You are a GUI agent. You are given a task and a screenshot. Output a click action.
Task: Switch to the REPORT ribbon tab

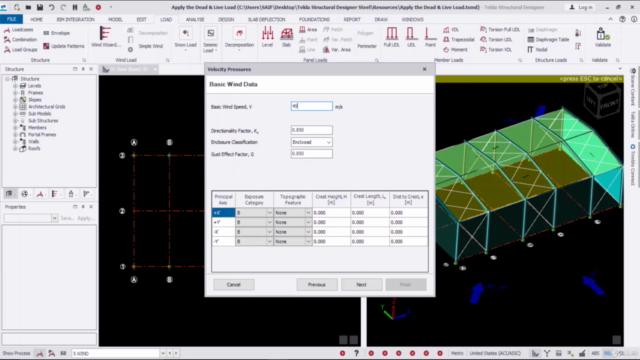tap(352, 19)
